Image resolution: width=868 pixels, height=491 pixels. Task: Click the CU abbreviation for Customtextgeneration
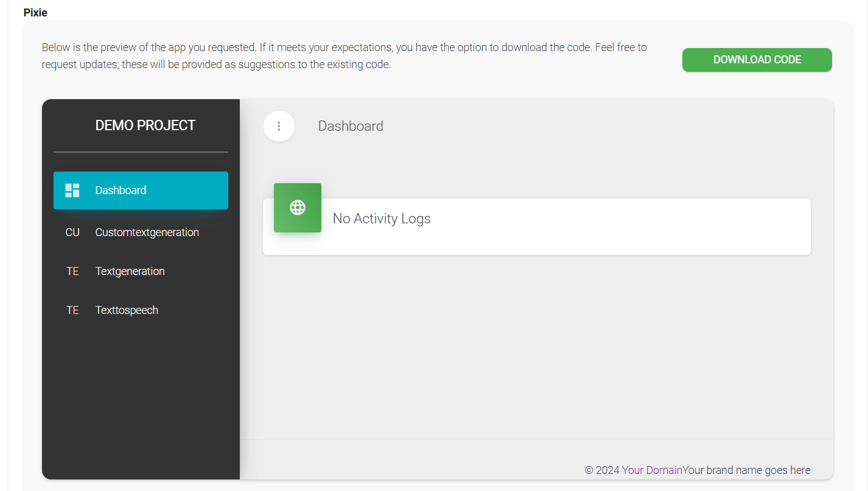coord(72,232)
